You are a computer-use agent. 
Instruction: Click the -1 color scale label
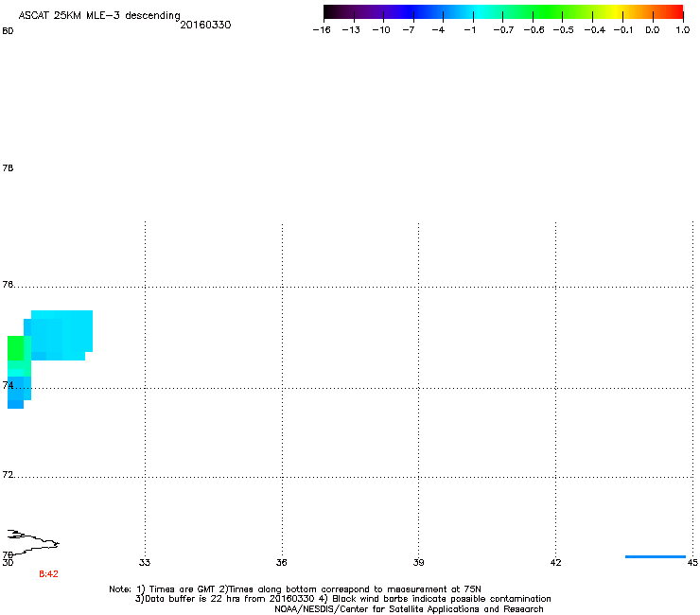pyautogui.click(x=469, y=30)
